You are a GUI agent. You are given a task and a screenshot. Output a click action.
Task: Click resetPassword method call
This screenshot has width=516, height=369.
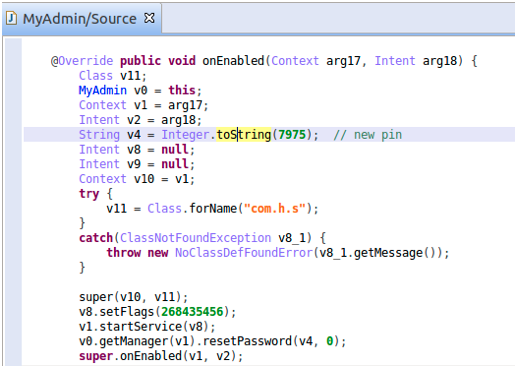[247, 341]
